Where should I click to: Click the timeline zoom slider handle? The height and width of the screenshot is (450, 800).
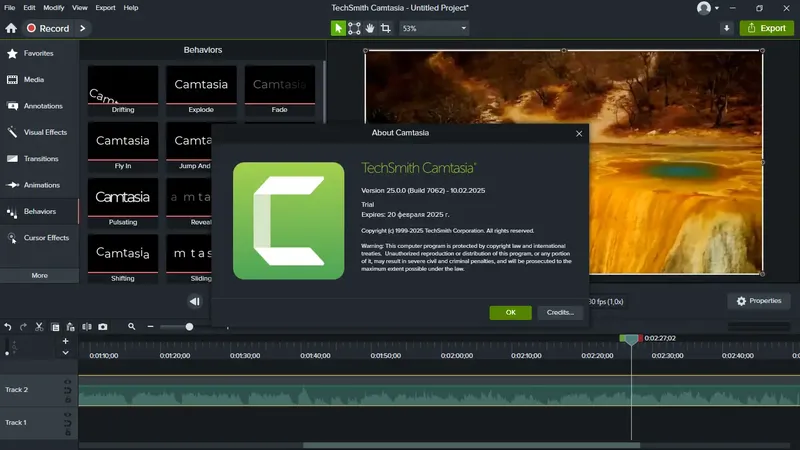[189, 327]
